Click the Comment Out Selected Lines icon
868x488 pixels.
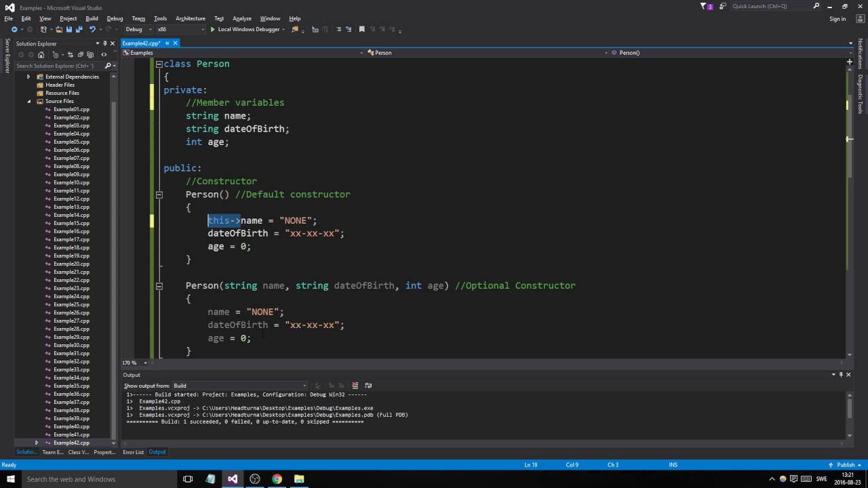(338, 29)
